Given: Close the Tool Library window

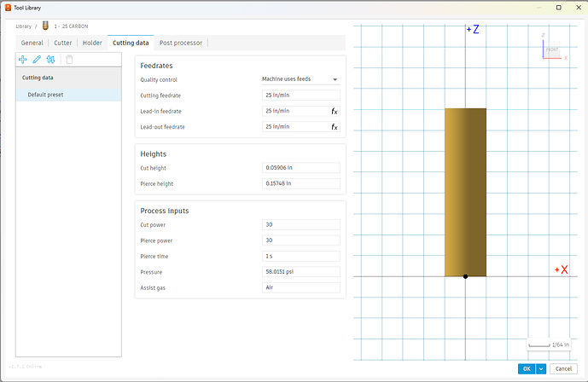Looking at the screenshot, I should click(579, 8).
